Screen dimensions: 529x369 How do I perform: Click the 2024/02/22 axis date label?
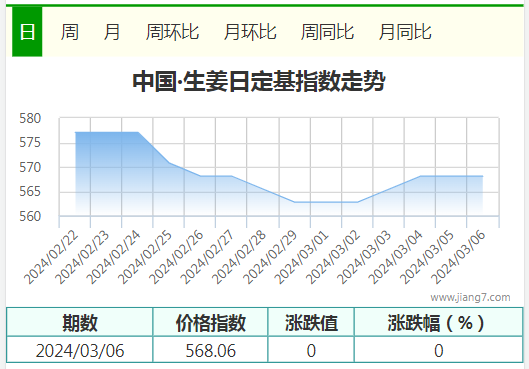click(51, 258)
